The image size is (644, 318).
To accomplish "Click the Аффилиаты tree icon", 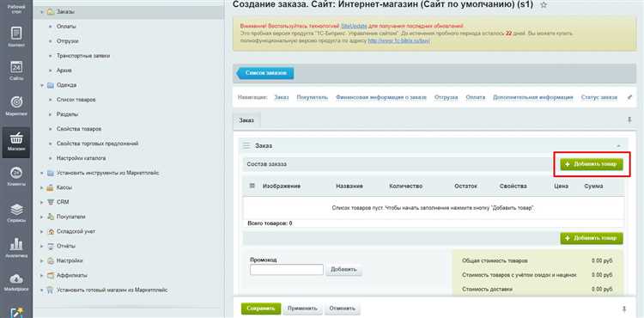I will coord(51,275).
